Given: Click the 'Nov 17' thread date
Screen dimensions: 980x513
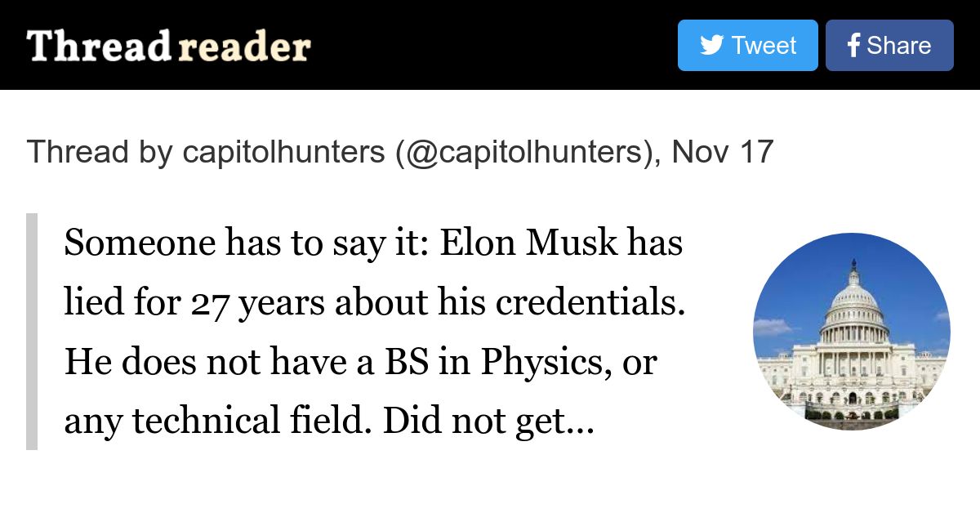Looking at the screenshot, I should coord(722,152).
